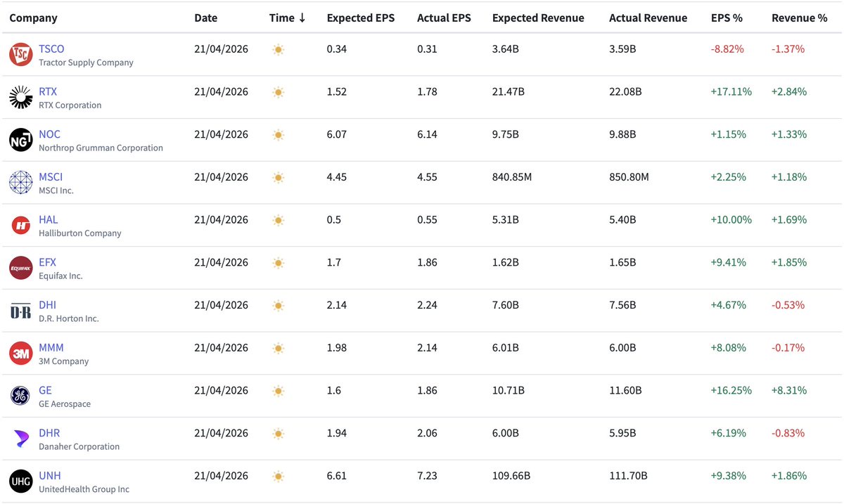Open the DHI ticker link

[47, 305]
